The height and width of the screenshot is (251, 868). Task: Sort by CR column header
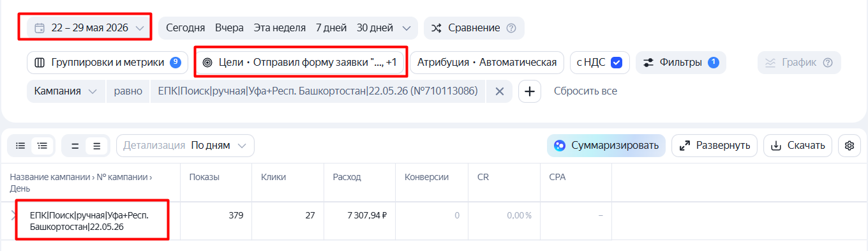point(483,177)
